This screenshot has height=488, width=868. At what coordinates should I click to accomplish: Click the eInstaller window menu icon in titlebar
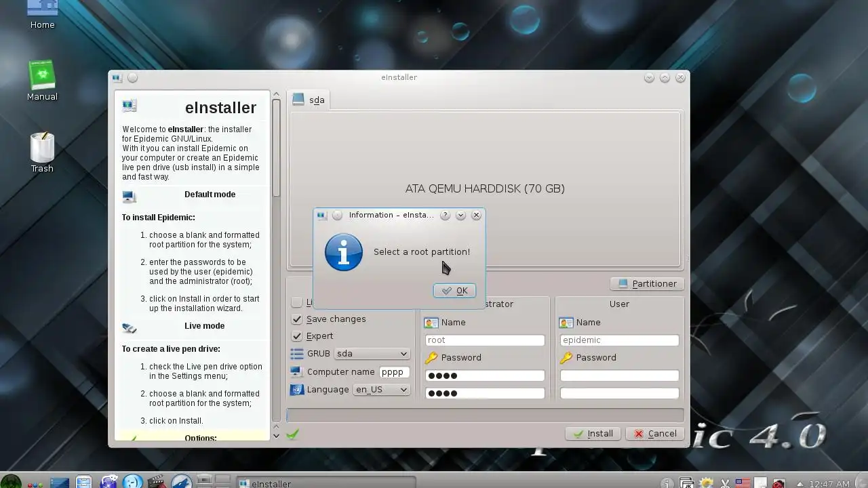tap(117, 78)
